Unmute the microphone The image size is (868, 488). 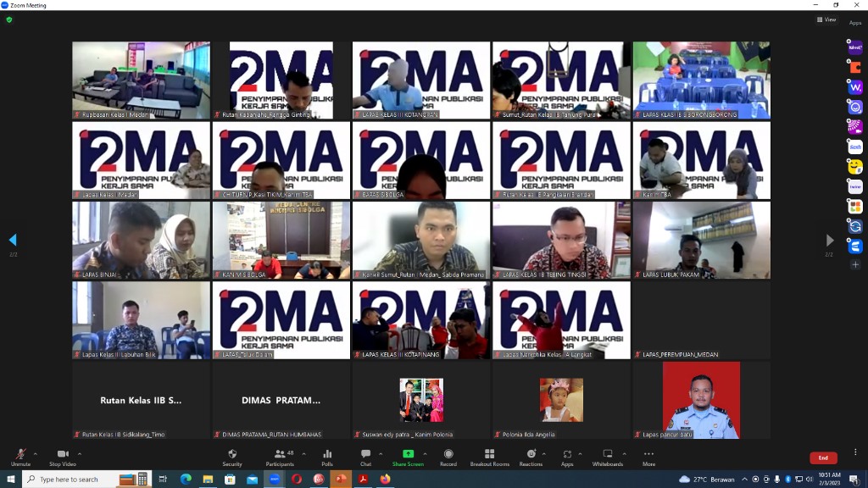tap(20, 457)
